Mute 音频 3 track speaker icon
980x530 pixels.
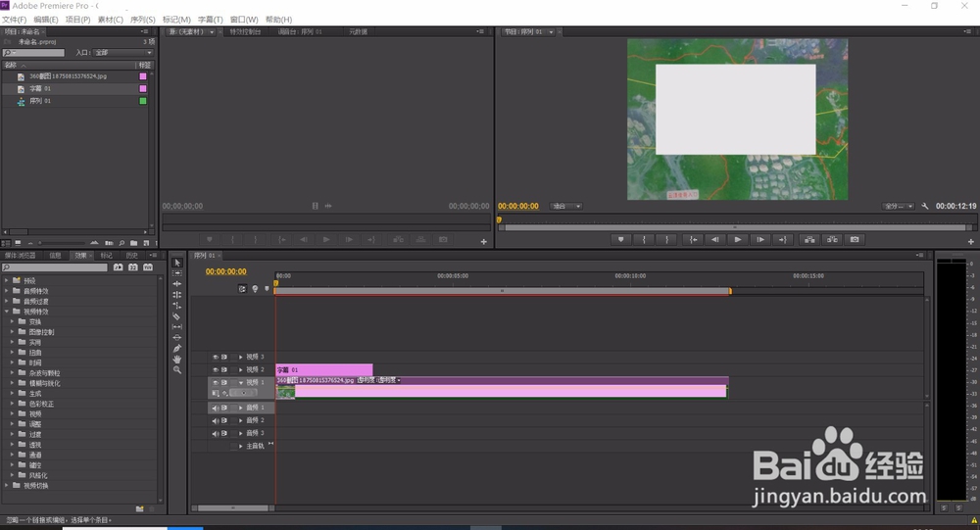pyautogui.click(x=215, y=434)
